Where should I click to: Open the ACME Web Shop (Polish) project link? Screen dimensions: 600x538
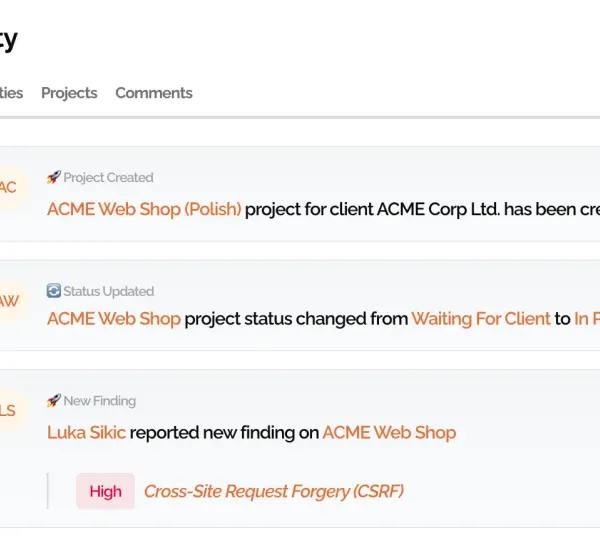(144, 210)
